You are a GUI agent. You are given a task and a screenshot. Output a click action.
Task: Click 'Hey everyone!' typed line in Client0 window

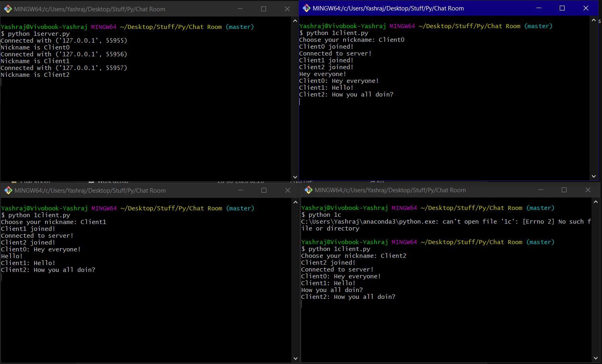[323, 74]
